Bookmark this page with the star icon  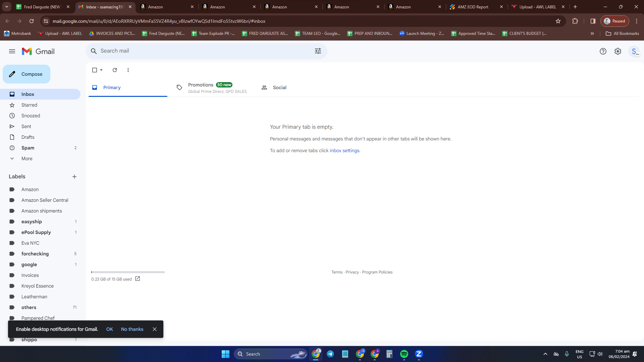558,21
